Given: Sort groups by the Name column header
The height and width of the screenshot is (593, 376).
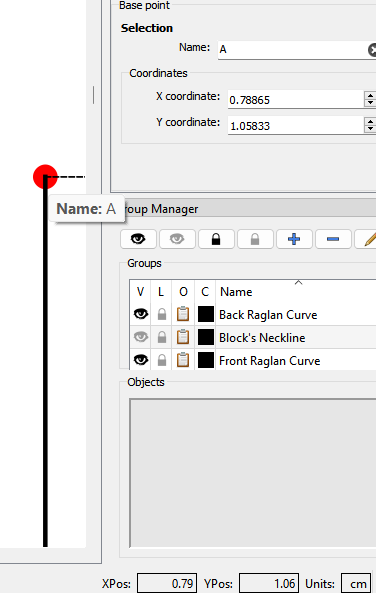Looking at the screenshot, I should [x=236, y=292].
